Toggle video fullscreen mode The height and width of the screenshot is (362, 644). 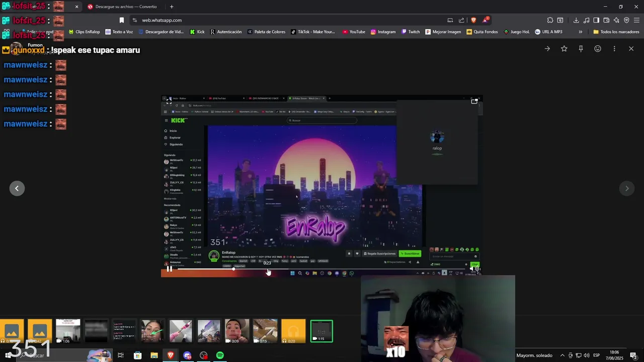tap(169, 101)
